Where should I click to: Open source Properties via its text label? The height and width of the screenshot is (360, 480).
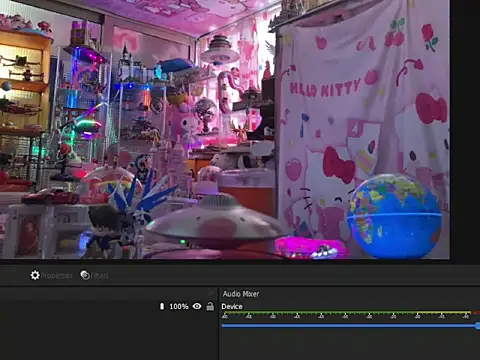pos(57,276)
